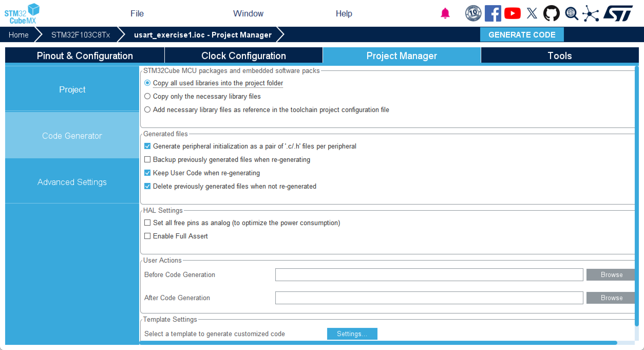Image resolution: width=644 pixels, height=350 pixels.
Task: Open the X social icon
Action: [532, 13]
